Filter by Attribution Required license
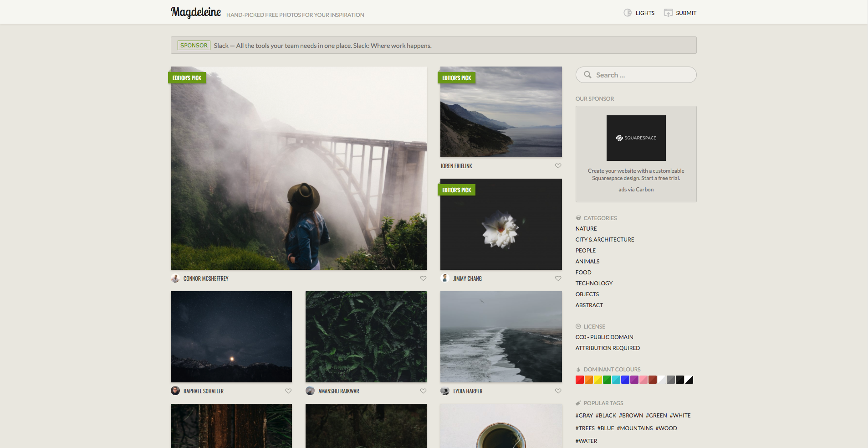 point(608,348)
